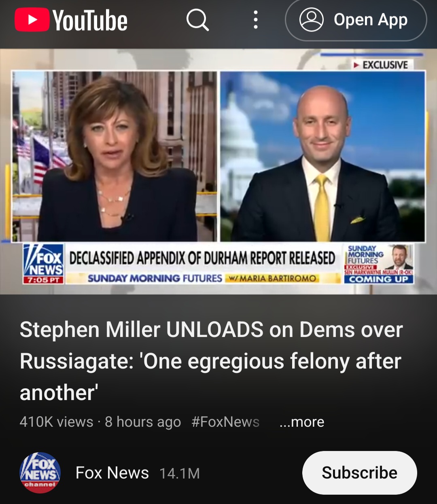Click the YouTube logo
Image resolution: width=437 pixels, height=504 pixels.
(71, 20)
